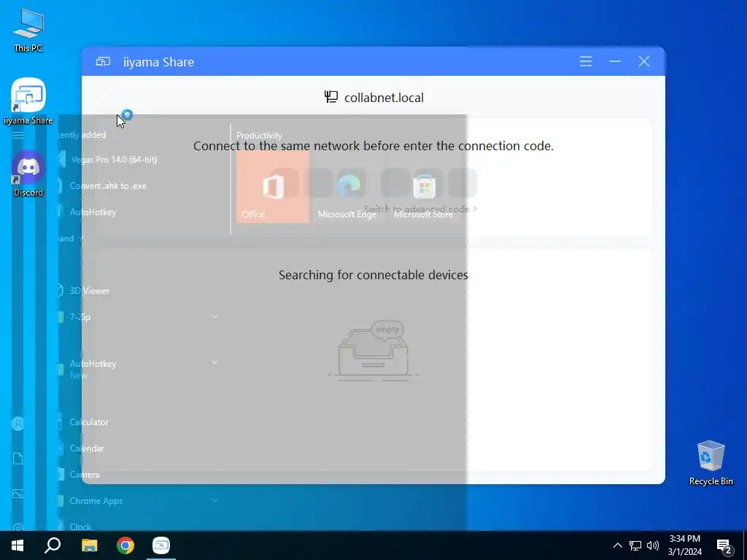This screenshot has width=747, height=560.
Task: Open the Microsoft Edge tile
Action: tap(347, 187)
